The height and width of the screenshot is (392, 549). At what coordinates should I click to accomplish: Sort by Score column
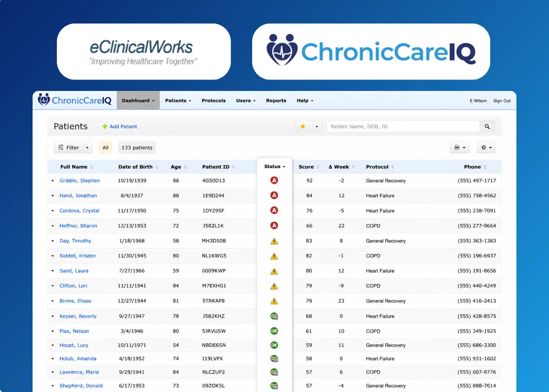[x=309, y=167]
